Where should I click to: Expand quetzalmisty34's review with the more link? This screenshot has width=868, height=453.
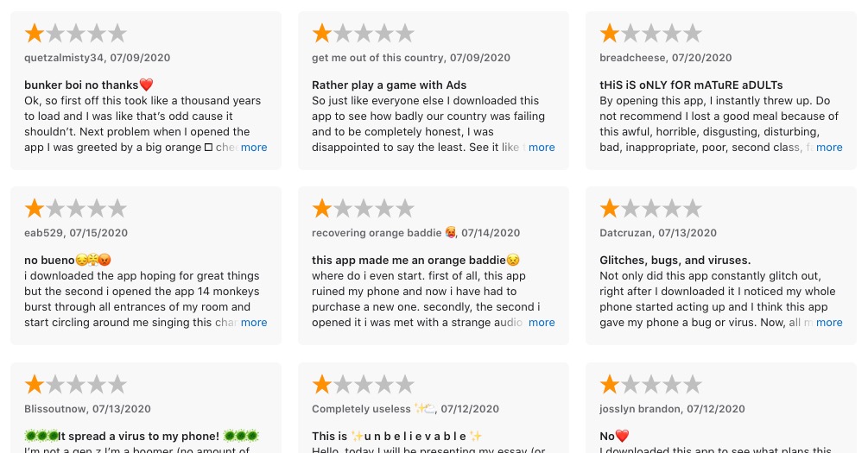pos(254,148)
